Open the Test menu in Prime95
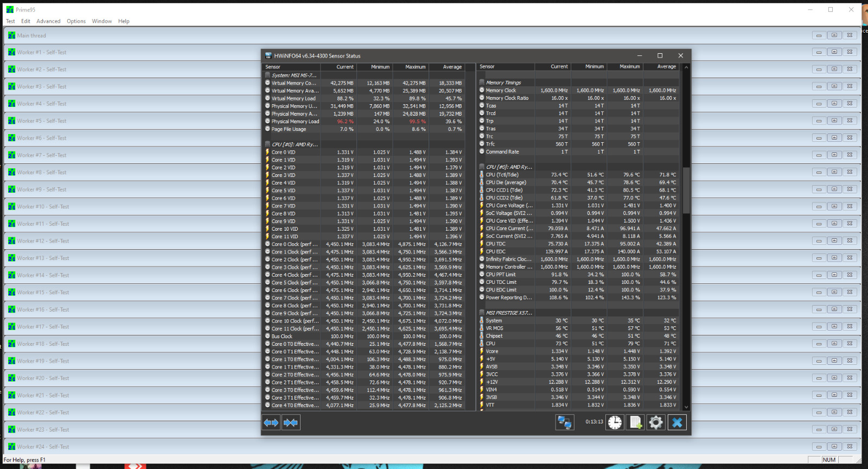 [x=10, y=21]
